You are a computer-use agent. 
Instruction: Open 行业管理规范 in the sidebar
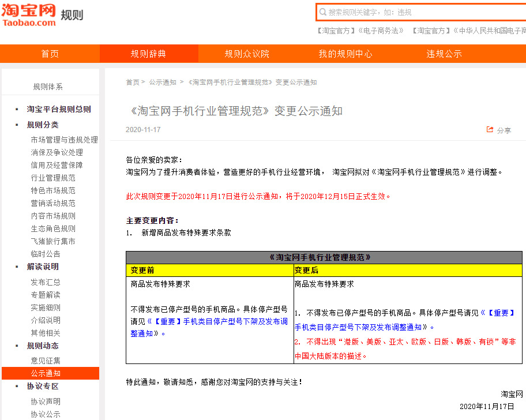(53, 178)
